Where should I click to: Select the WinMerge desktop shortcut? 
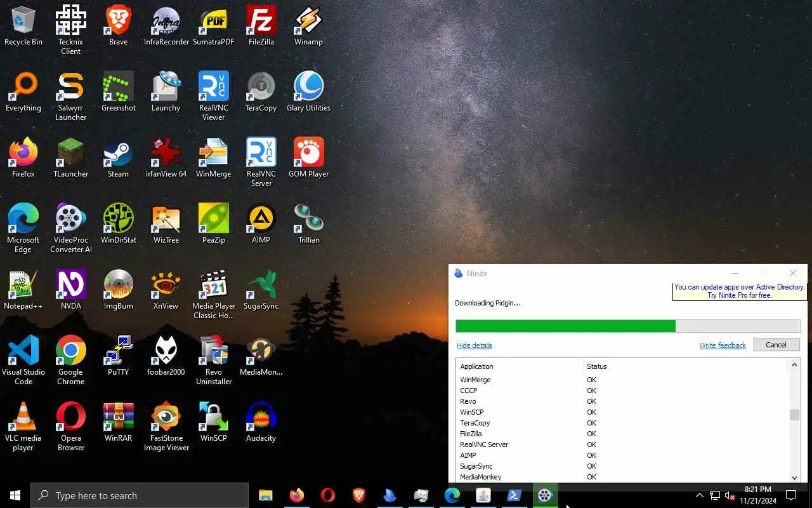(x=214, y=158)
